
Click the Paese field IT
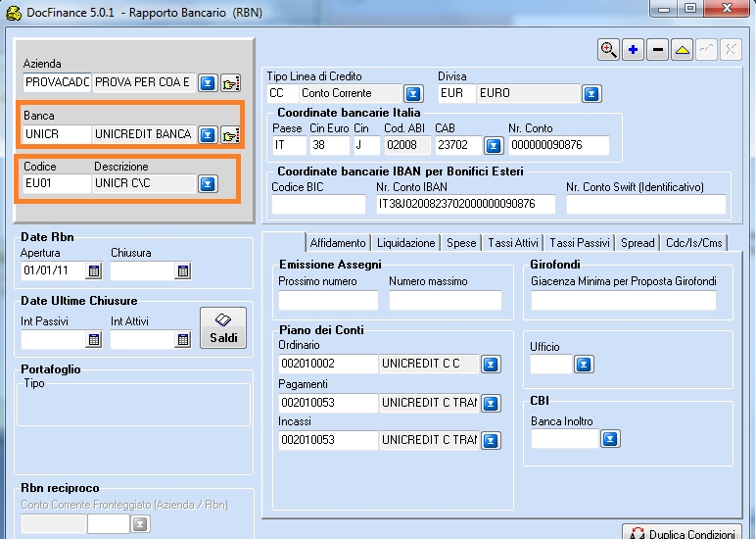289,145
